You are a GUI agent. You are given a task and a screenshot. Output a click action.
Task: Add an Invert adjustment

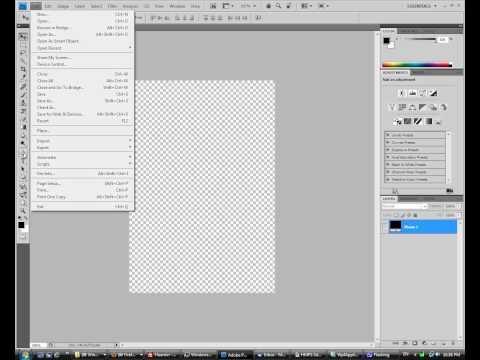[x=397, y=122]
